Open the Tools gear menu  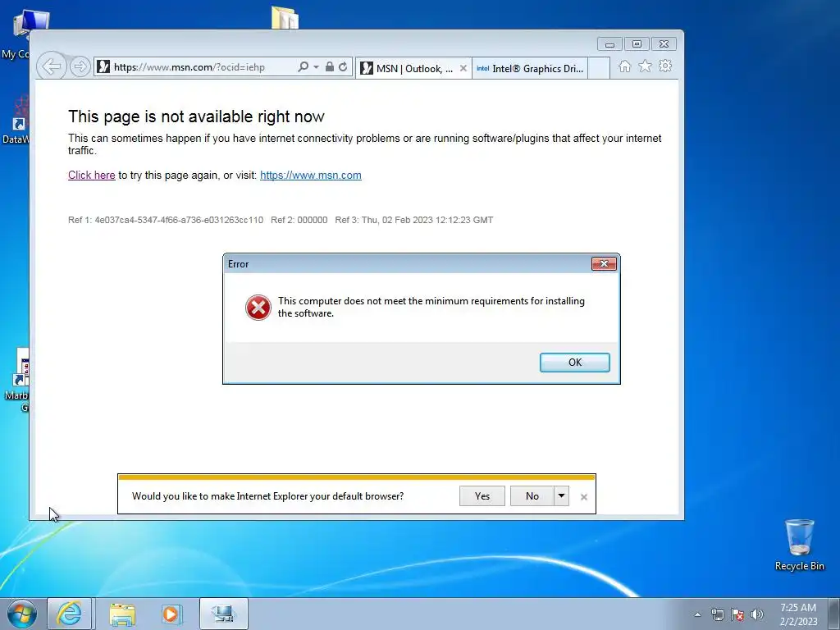tap(665, 66)
